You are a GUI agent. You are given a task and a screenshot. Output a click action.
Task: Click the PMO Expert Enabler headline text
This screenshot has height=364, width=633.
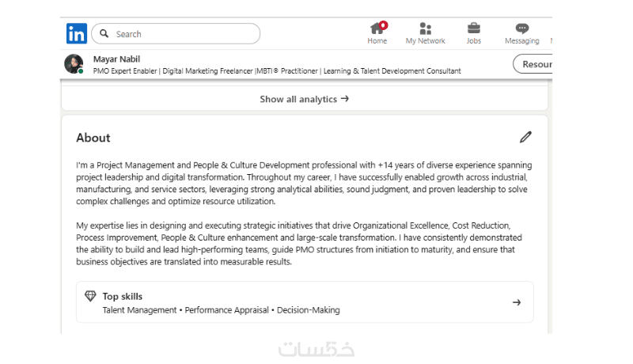(x=277, y=71)
